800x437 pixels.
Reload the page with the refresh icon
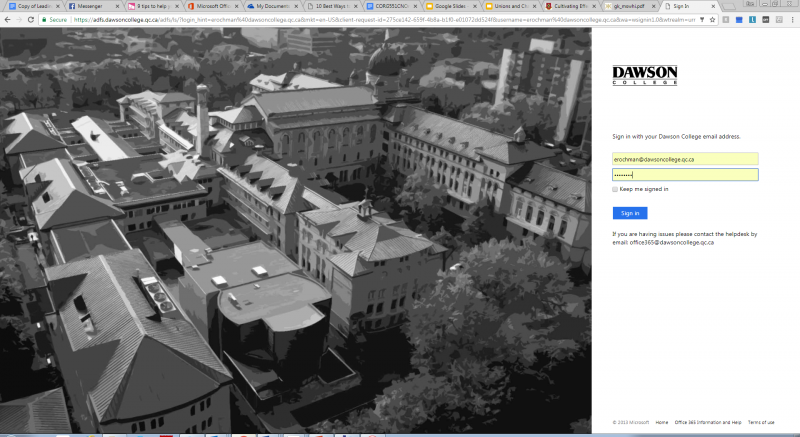click(31, 19)
